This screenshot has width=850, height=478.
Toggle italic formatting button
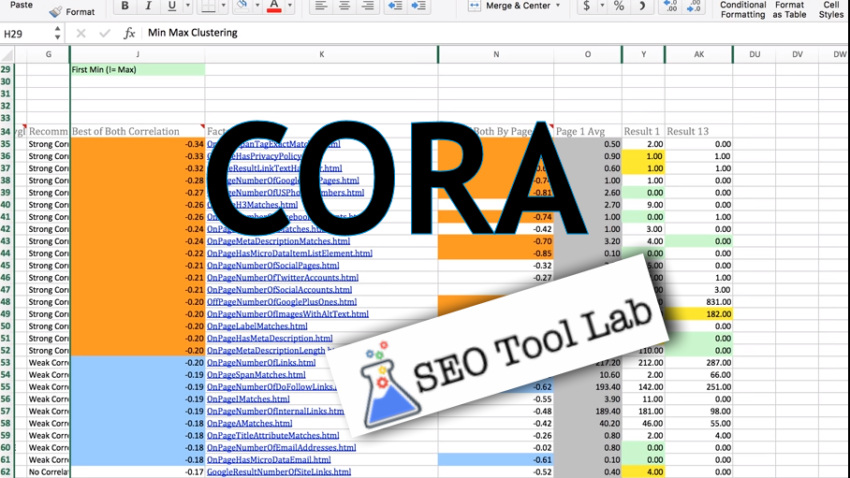pos(149,6)
